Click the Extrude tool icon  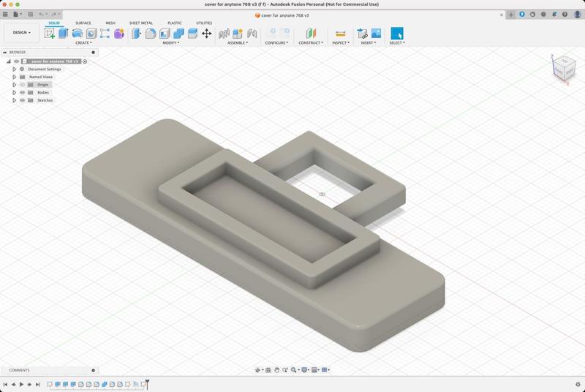click(64, 33)
